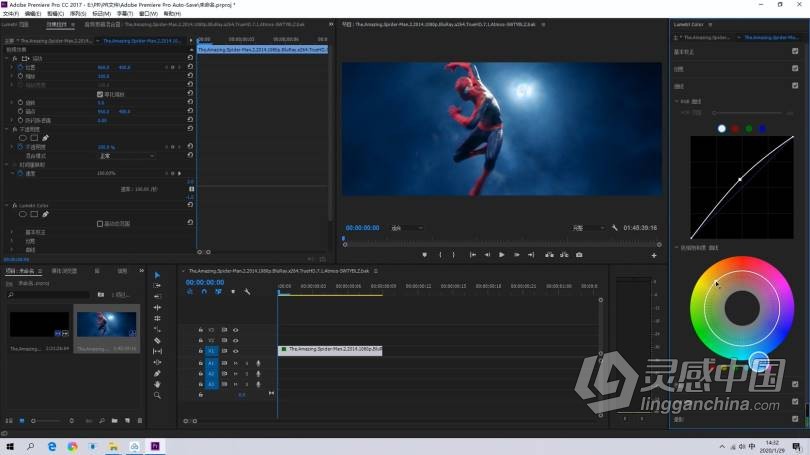Viewport: 810px width, 455px height.
Task: Select the Hand tool
Action: [158, 384]
